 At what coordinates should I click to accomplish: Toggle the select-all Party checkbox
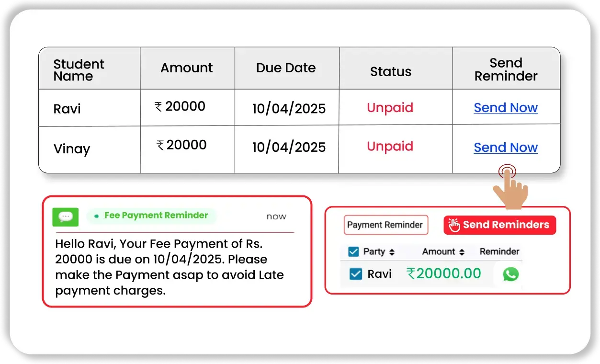pyautogui.click(x=353, y=251)
